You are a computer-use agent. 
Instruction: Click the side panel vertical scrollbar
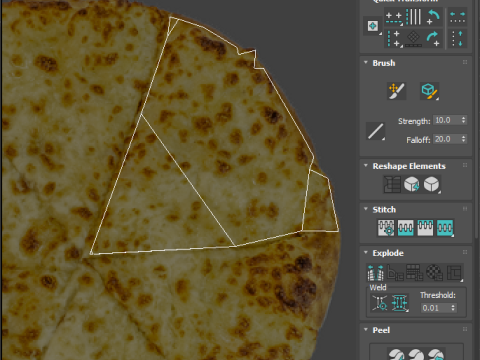tap(477, 120)
